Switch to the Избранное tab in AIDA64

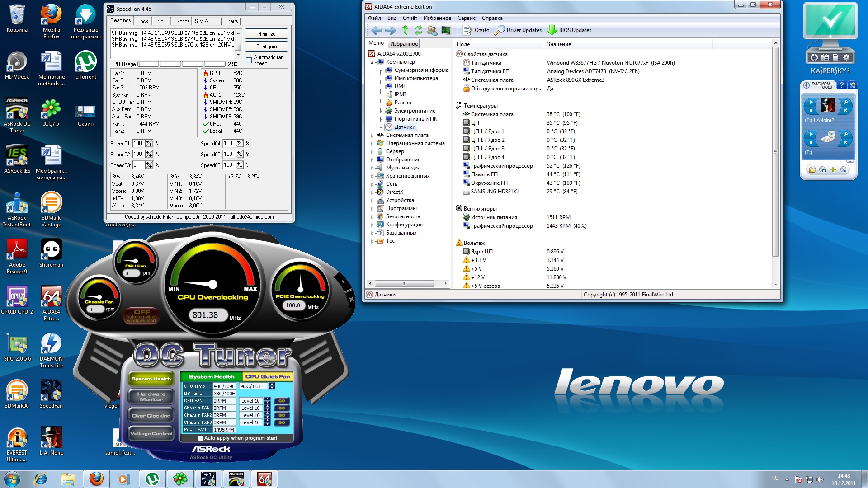(404, 44)
